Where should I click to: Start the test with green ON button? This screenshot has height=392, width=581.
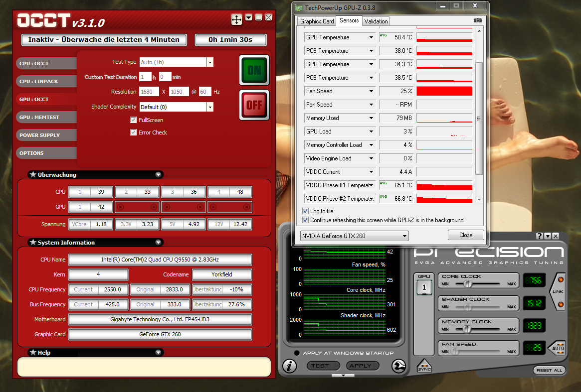pos(254,70)
